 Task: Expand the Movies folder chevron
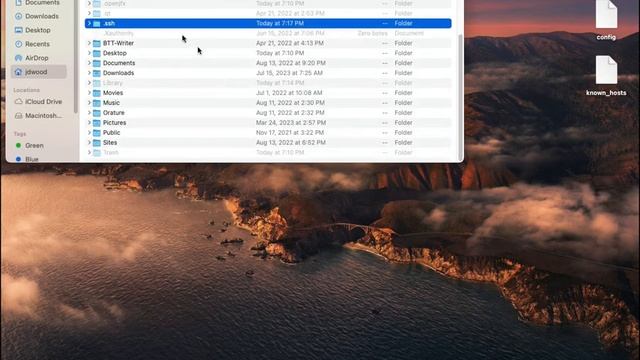coord(89,93)
